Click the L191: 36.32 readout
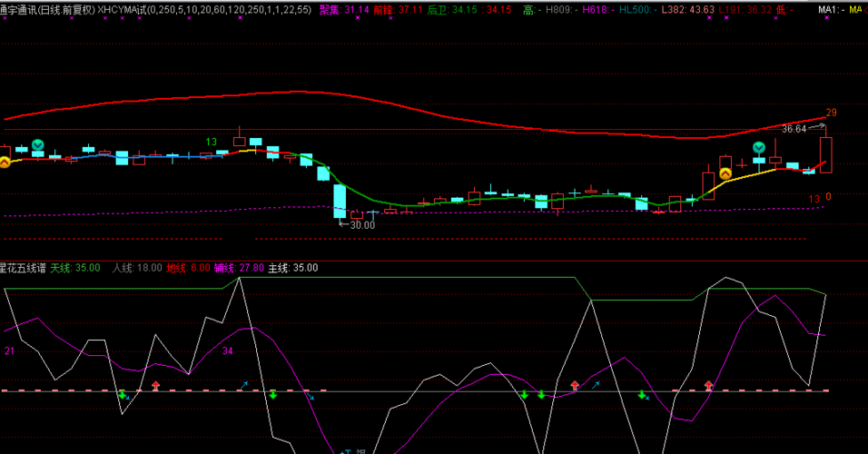Image resolution: width=868 pixels, height=454 pixels. [745, 9]
